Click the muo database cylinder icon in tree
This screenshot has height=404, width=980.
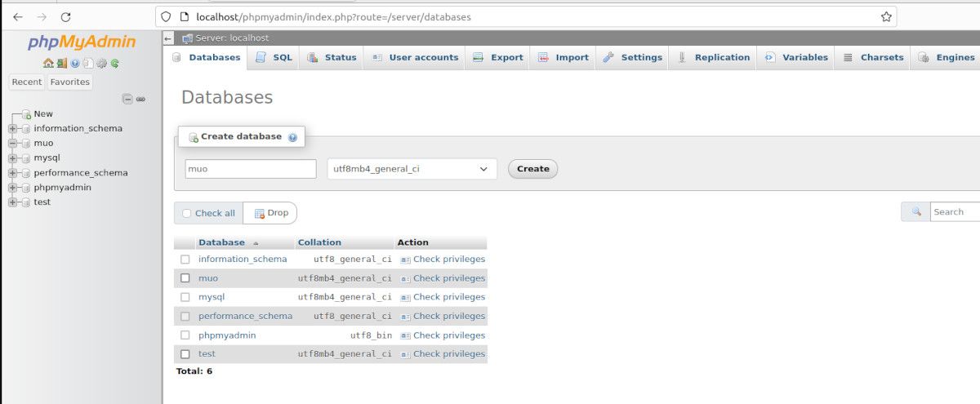point(25,144)
